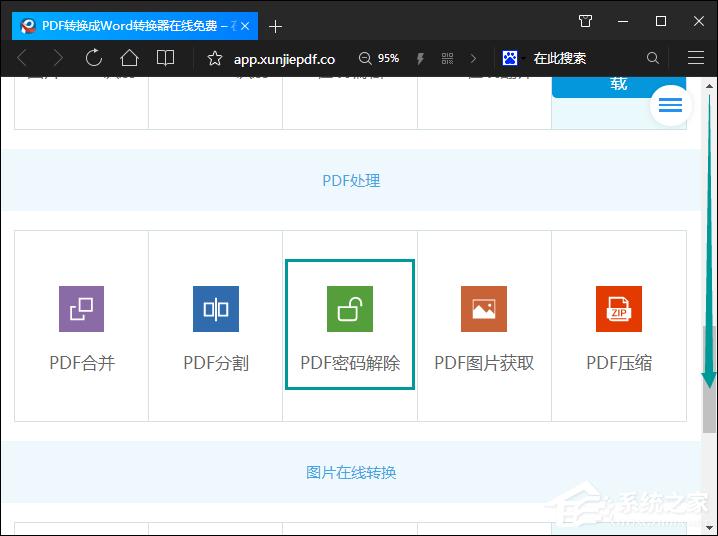
Task: Reload the page with the refresh icon
Action: (x=94, y=58)
